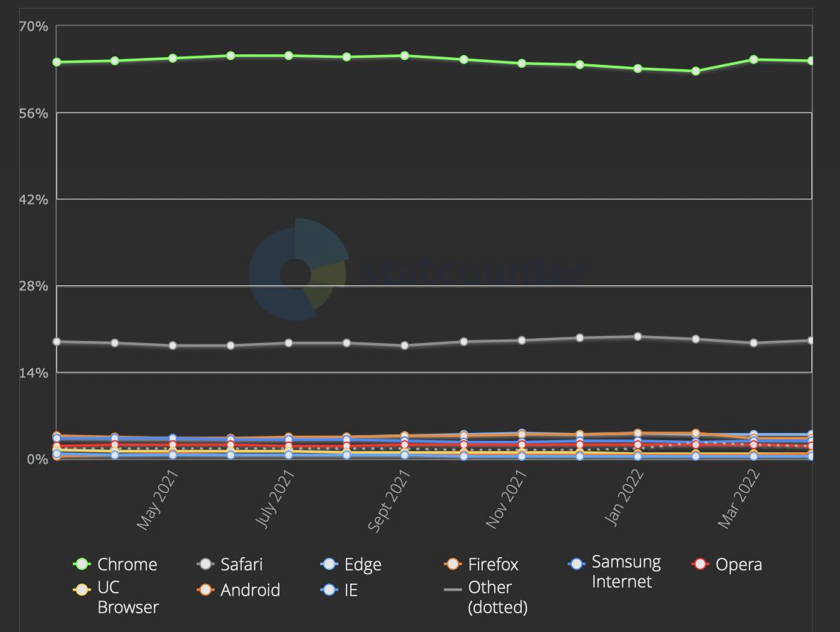This screenshot has width=840, height=632.
Task: Click the Samsung Internet legend marker
Action: [577, 564]
